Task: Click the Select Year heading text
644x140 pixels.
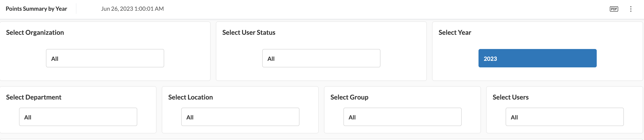Action: (455, 33)
